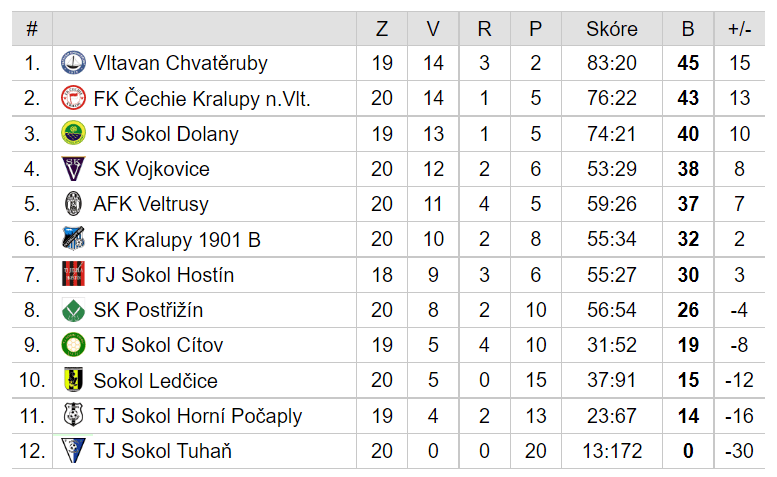Click the TJ Sokol Hostín striped logo
777x477 pixels.
click(x=73, y=274)
